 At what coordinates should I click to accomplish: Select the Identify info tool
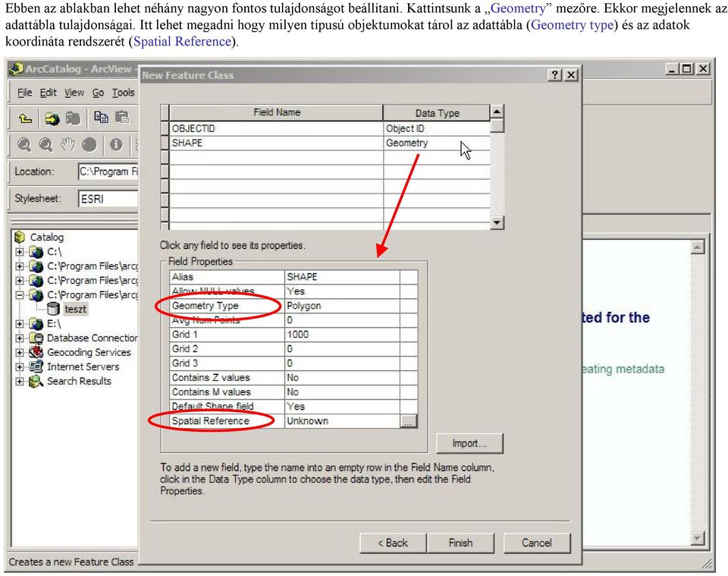(x=115, y=145)
